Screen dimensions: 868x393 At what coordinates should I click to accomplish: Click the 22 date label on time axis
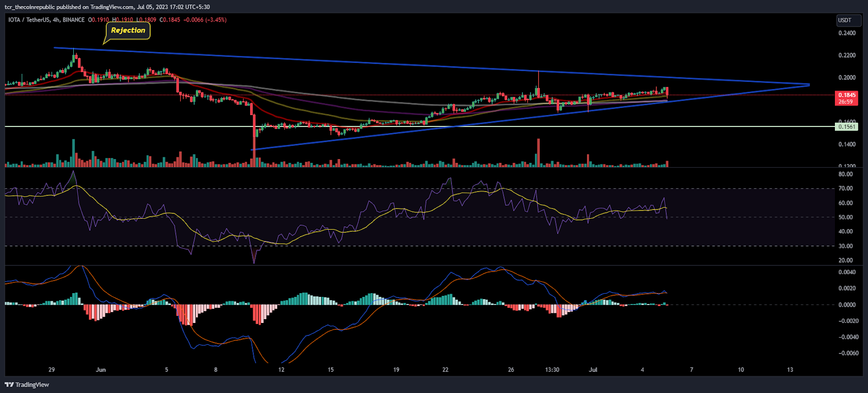(445, 370)
